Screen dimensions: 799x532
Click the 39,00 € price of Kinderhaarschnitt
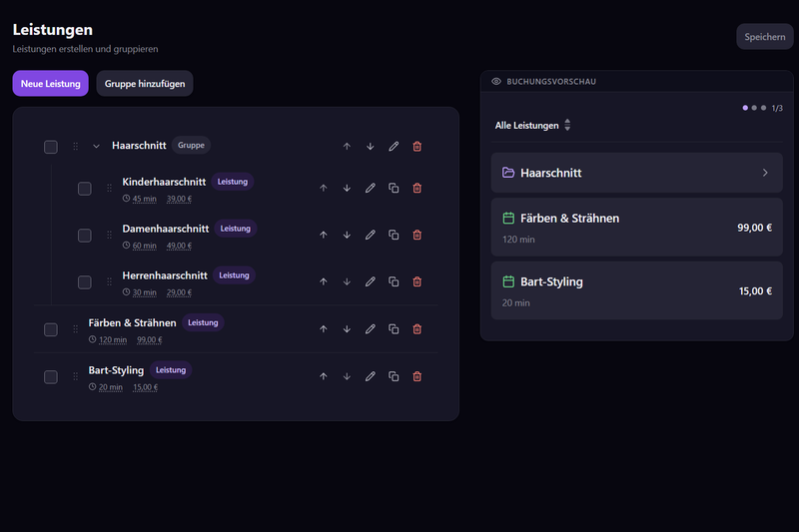179,199
